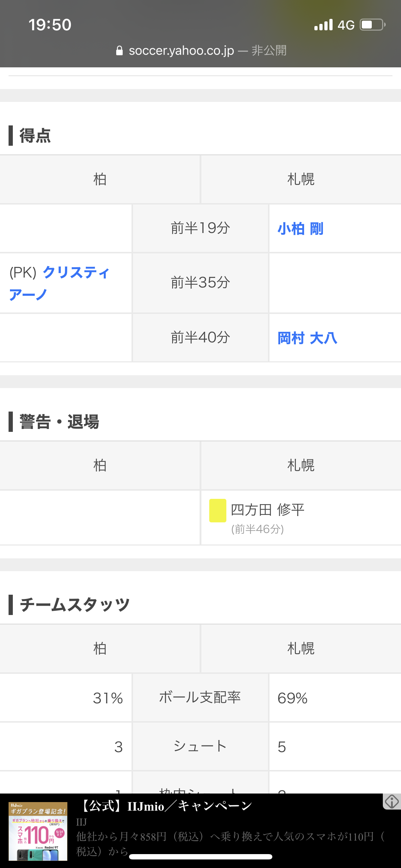The height and width of the screenshot is (868, 401).
Task: Open 岡村 大八 player link
Action: [307, 338]
